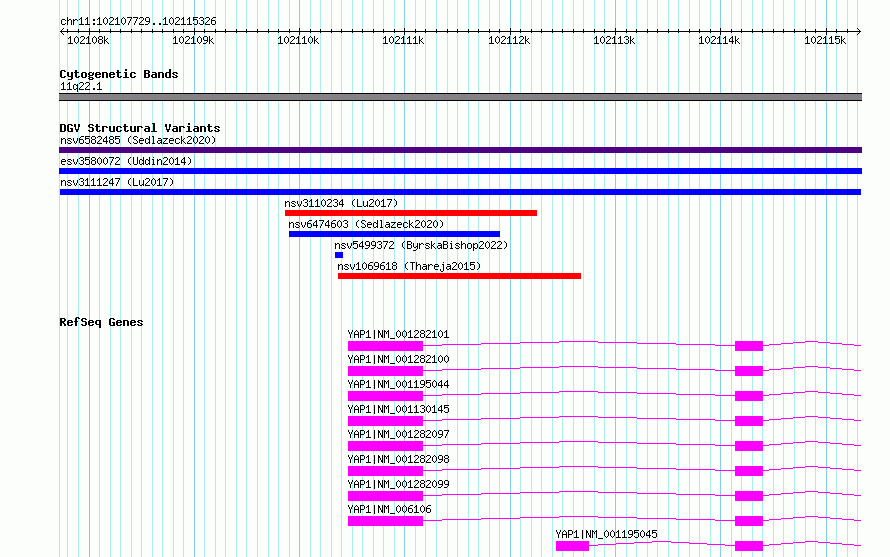Screen dimensions: 890x557
Task: Open transcript YAP1|NM_001282099 label
Action: pyautogui.click(x=398, y=484)
